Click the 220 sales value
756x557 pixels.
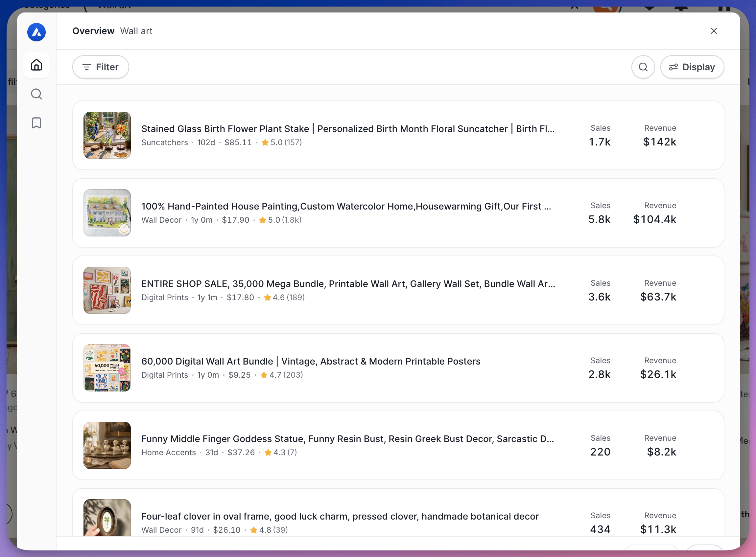coord(600,452)
